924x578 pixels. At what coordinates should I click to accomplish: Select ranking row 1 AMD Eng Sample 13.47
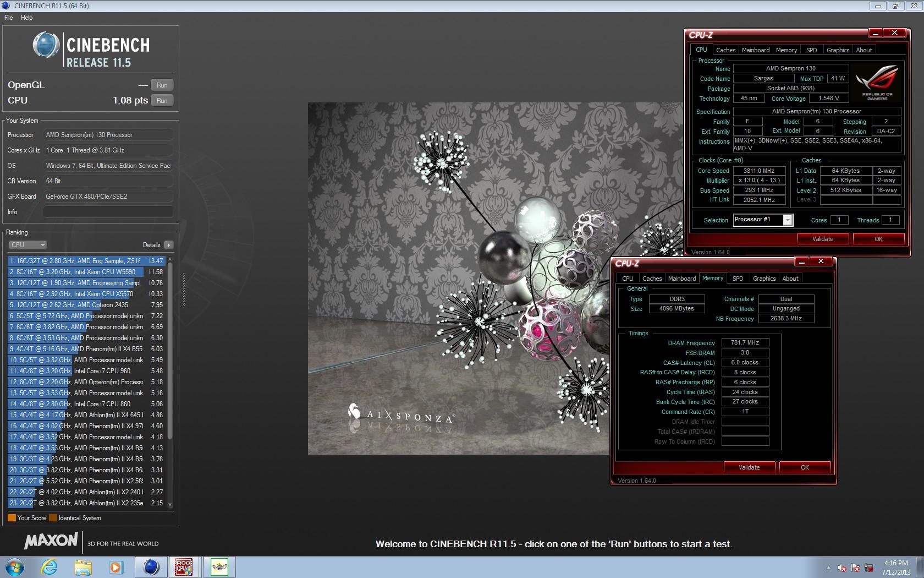[86, 261]
